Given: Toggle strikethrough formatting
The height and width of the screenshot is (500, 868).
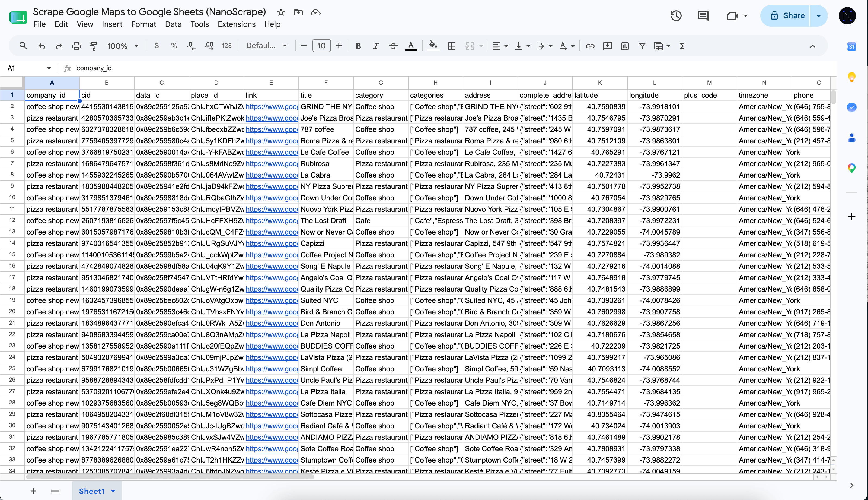Looking at the screenshot, I should click(x=393, y=46).
